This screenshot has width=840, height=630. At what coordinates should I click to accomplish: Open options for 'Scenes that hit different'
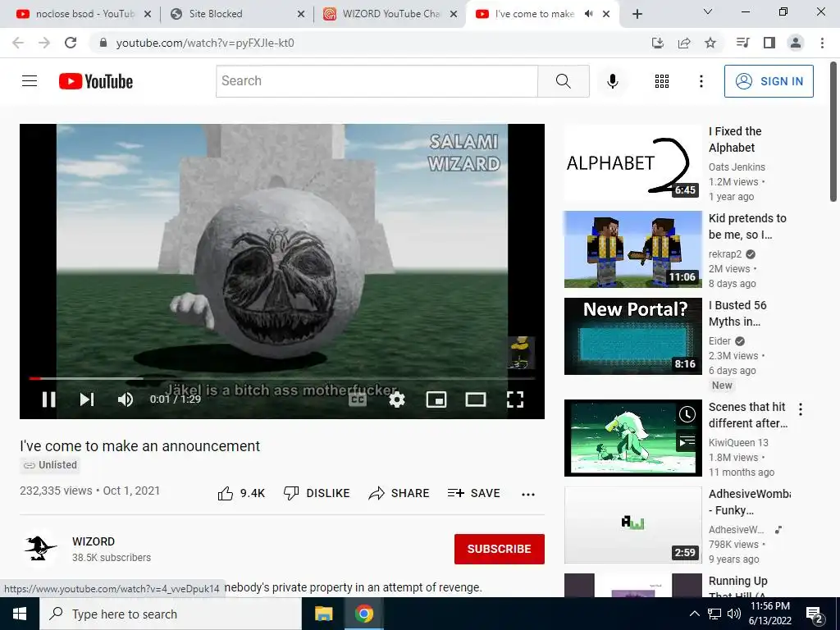801,409
